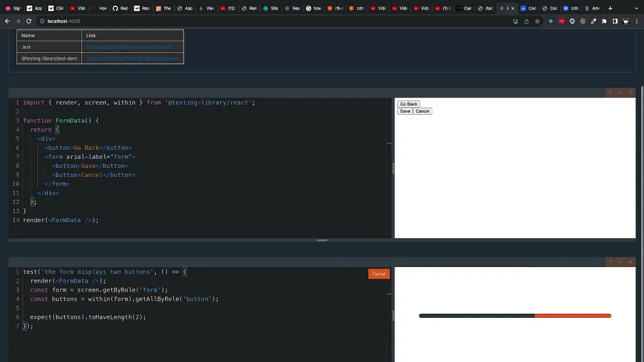Click the import line in the editor
The width and height of the screenshot is (644, 362).
pos(139,103)
